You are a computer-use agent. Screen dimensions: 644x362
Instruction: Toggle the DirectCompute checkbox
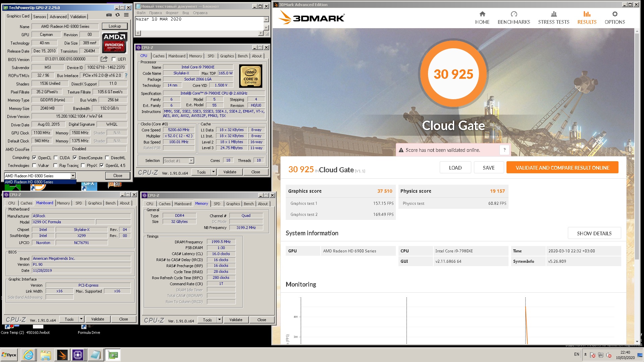point(75,158)
